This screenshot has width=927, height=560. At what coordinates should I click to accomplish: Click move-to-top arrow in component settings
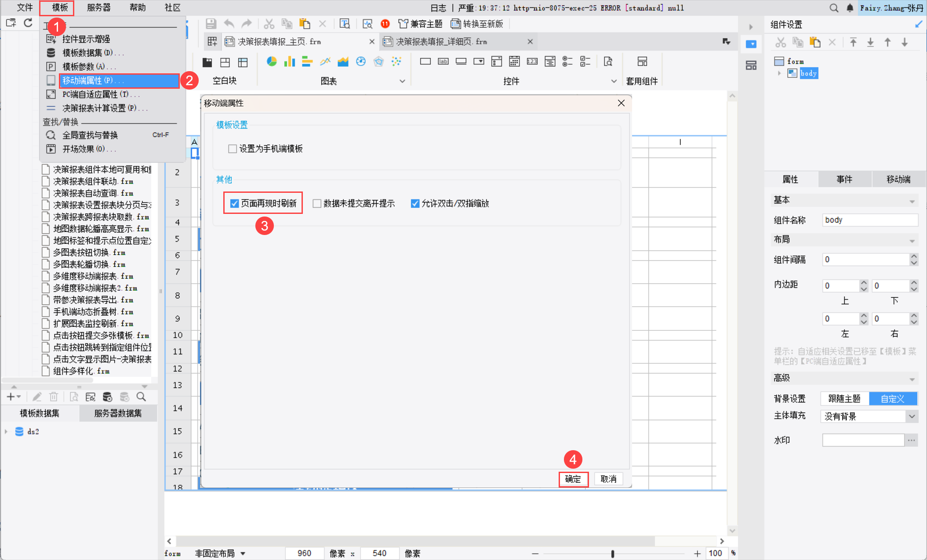coord(853,43)
